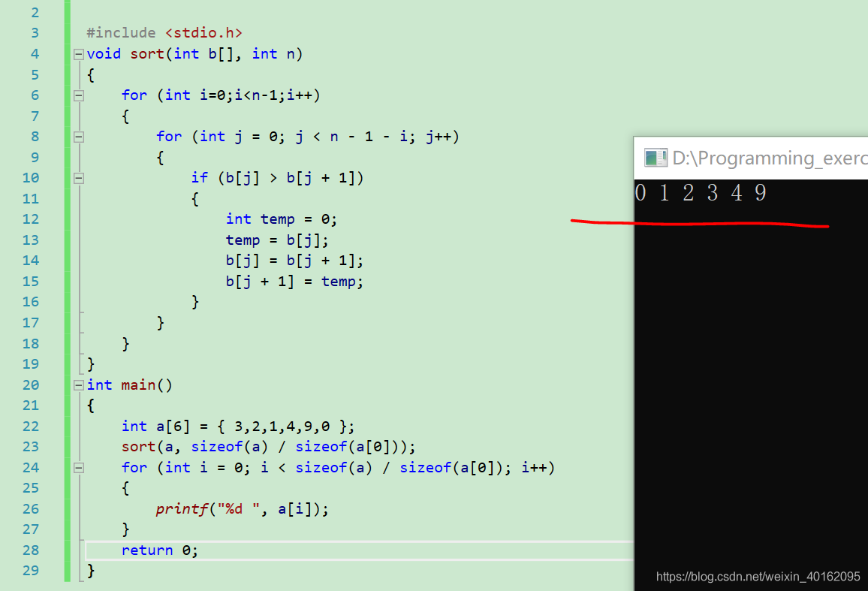Click line number 28 in the gutter
The height and width of the screenshot is (591, 868).
tap(31, 550)
